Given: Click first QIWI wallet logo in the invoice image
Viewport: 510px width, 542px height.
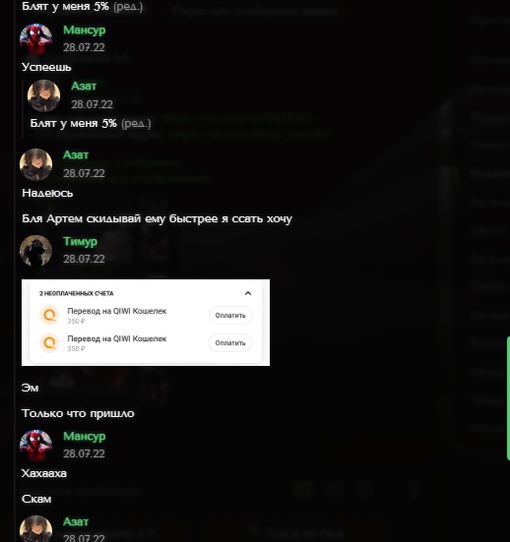Looking at the screenshot, I should tap(49, 315).
